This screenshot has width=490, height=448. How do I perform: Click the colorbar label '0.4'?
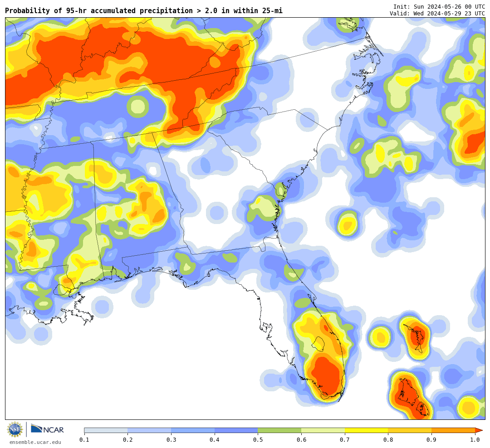click(215, 439)
